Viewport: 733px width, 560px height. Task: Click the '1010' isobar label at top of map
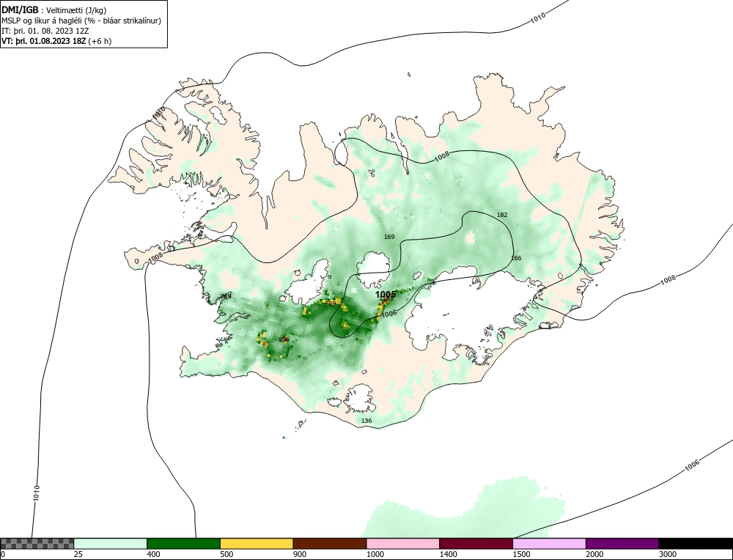point(538,18)
